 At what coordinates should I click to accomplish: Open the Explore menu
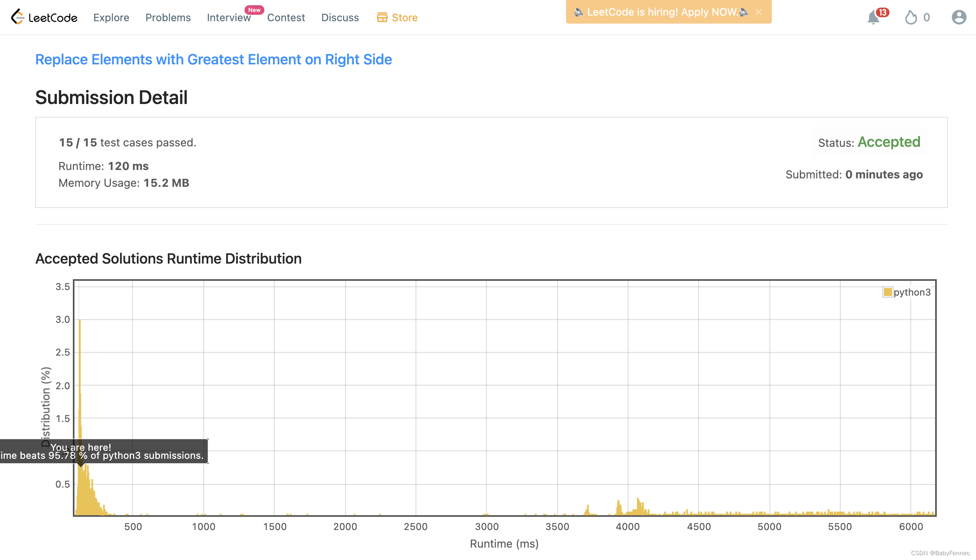111,18
